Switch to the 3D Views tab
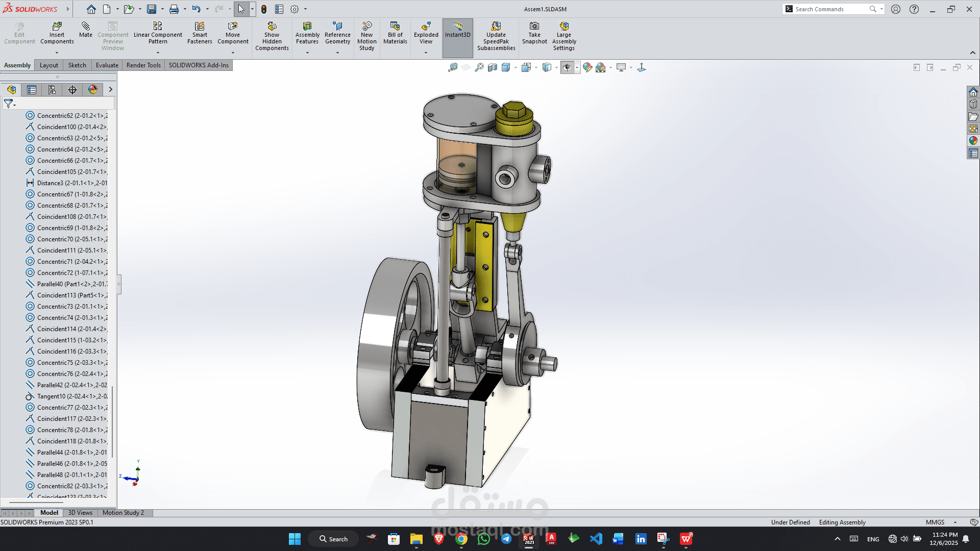The width and height of the screenshot is (980, 551). click(80, 513)
